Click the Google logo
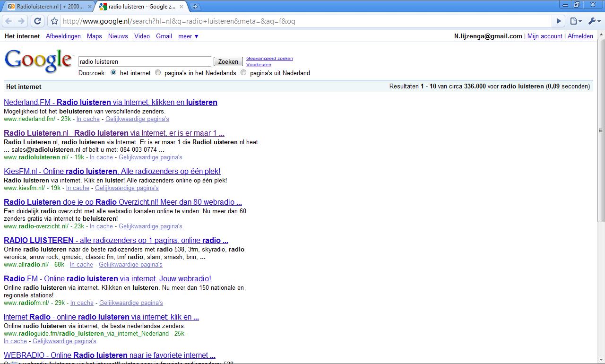Viewport: 605px width, 364px height. coord(39,61)
